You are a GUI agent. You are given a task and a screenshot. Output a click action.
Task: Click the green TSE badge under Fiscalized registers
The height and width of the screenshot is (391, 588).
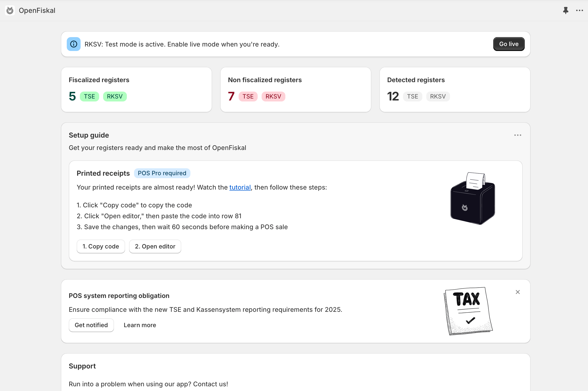click(90, 97)
